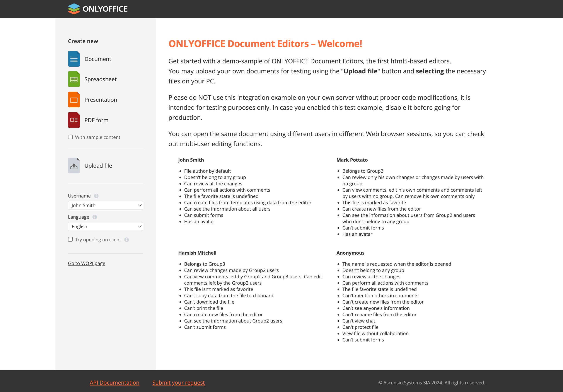Click 'File author by default' list item

[x=207, y=171]
